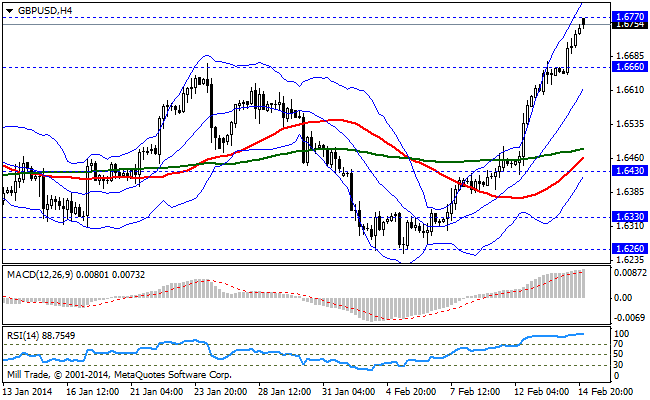Select the GBPUSD,H4 chart title
Viewport: 650px width, 400px height.
45,11
